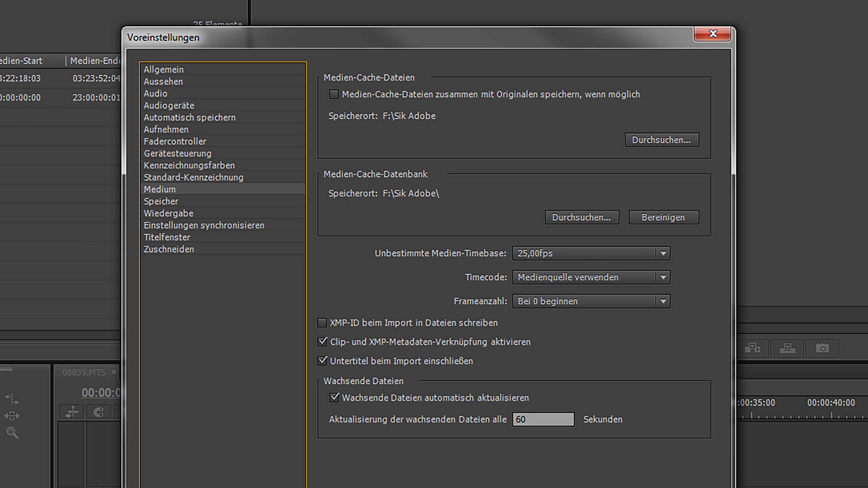The width and height of the screenshot is (868, 488).
Task: Click the Export Frame camera icon
Action: [822, 348]
